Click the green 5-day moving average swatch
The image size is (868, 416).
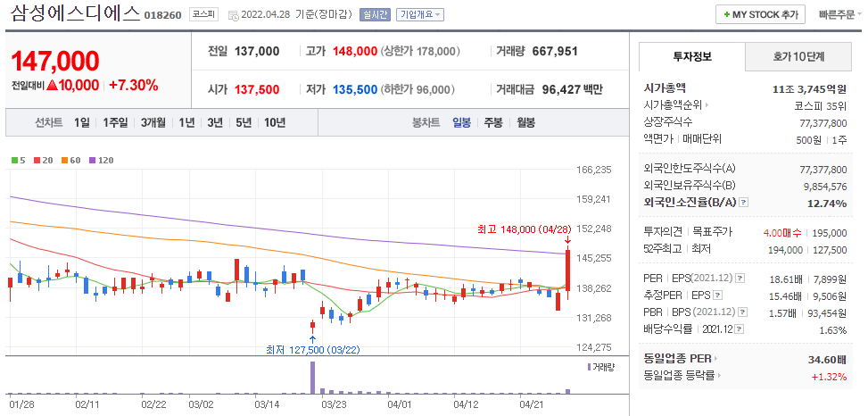[15, 161]
